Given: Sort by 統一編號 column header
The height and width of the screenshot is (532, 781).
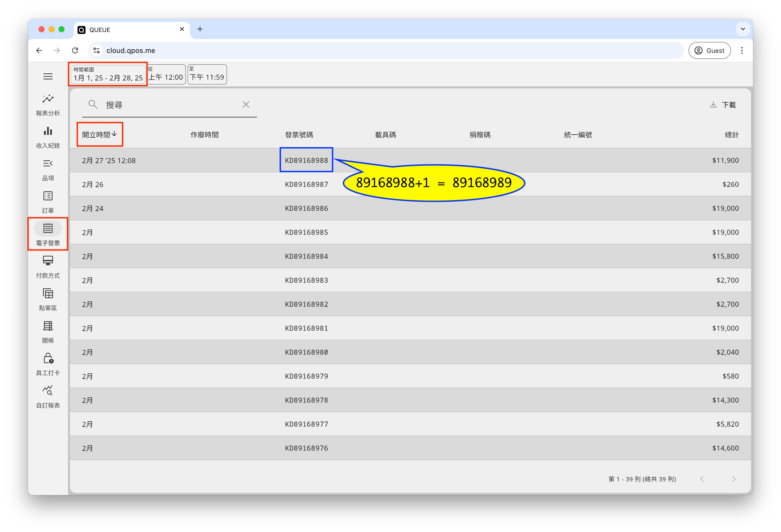Looking at the screenshot, I should click(578, 135).
